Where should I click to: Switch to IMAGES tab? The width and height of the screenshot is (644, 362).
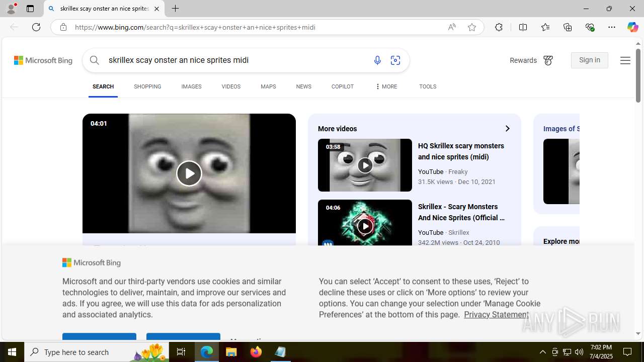(x=191, y=87)
